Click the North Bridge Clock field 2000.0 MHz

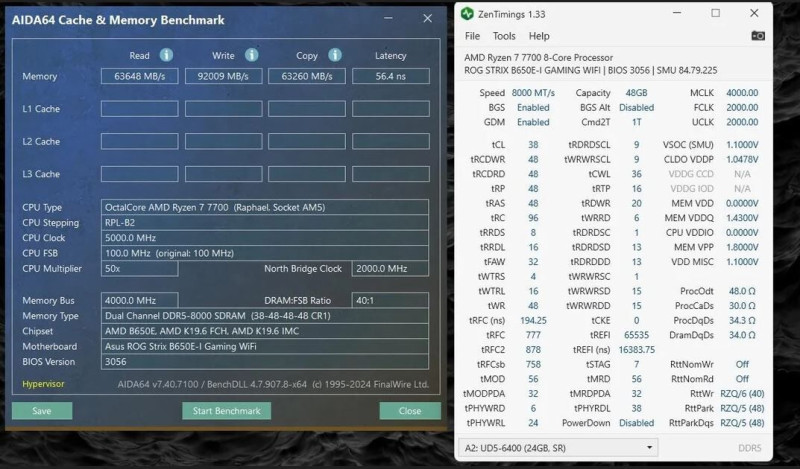pyautogui.click(x=390, y=268)
